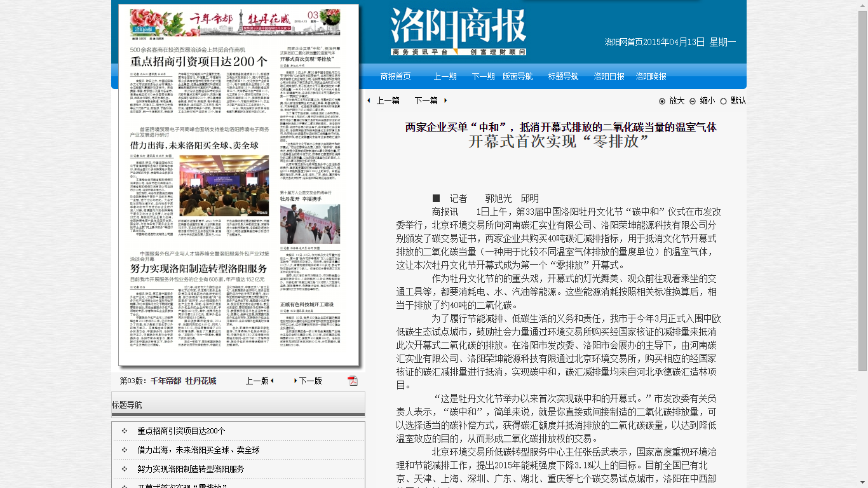This screenshot has width=868, height=488.
Task: Click the date 2015年04月13日 星期一
Action: (x=689, y=42)
